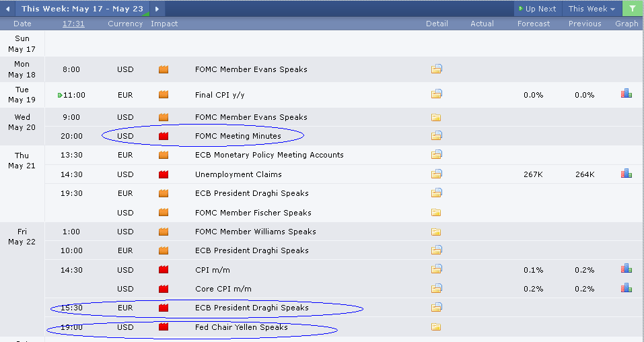This screenshot has height=342, width=644.
Task: Open This Week: May 17 - May 23 date picker
Action: (82, 9)
